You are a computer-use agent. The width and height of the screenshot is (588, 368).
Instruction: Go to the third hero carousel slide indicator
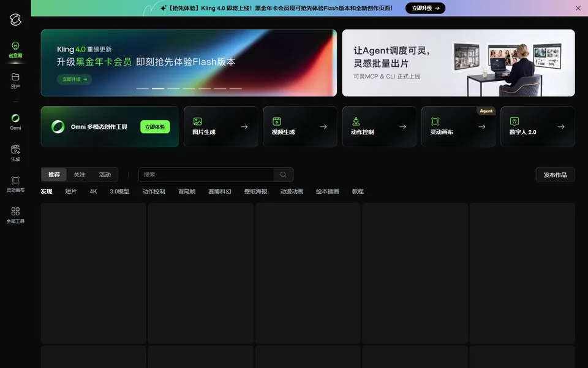point(173,88)
